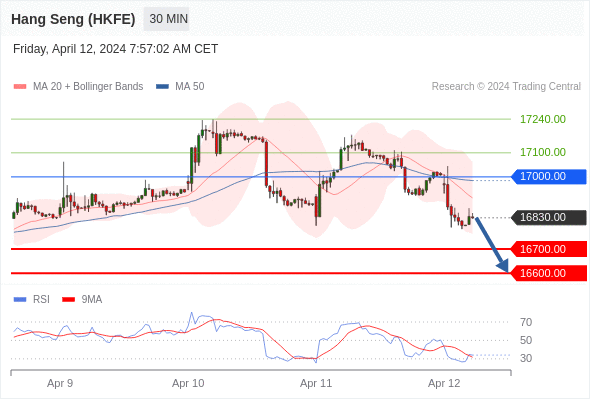Click the black 16830.00 current price tag
Image resolution: width=590 pixels, height=400 pixels.
coord(549,217)
